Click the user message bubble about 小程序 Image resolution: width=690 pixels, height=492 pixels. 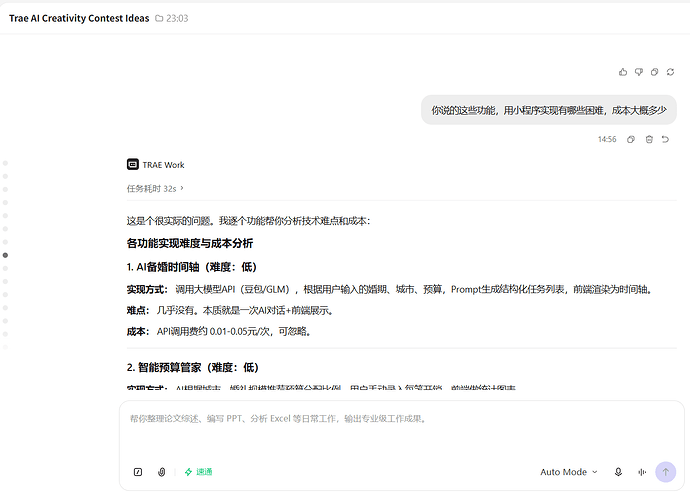tap(549, 110)
